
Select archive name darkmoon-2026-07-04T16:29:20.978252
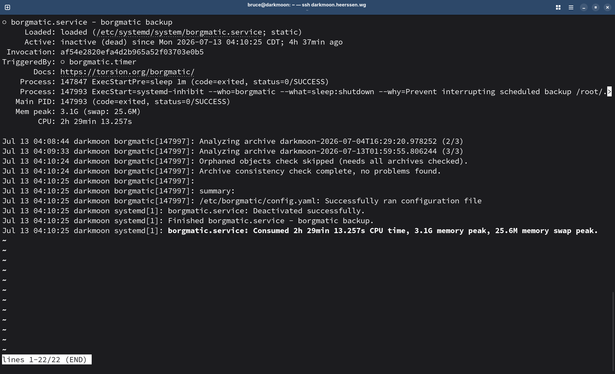pyautogui.click(x=358, y=141)
